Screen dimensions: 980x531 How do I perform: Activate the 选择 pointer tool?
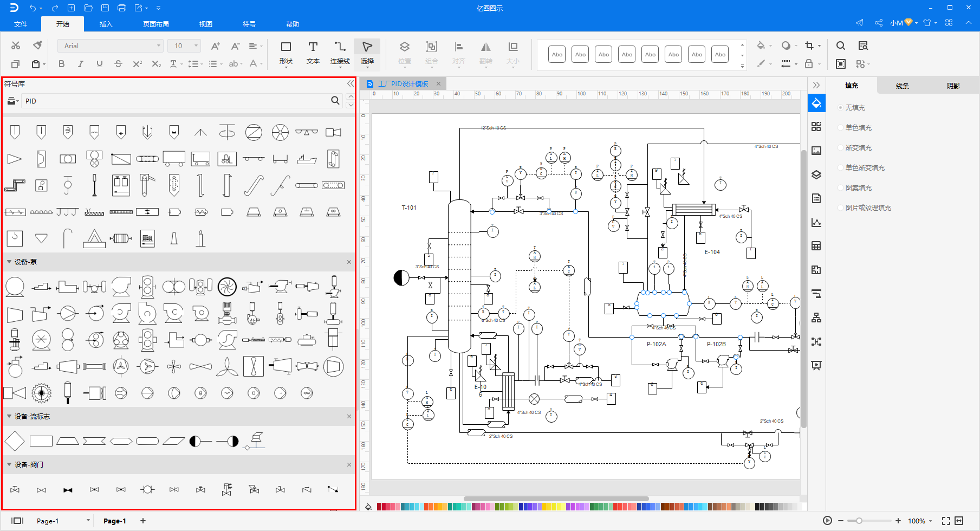pyautogui.click(x=367, y=53)
